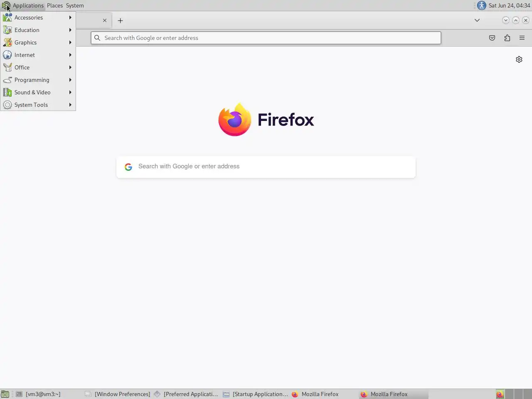Click the System Tools gear icon

[x=7, y=105]
